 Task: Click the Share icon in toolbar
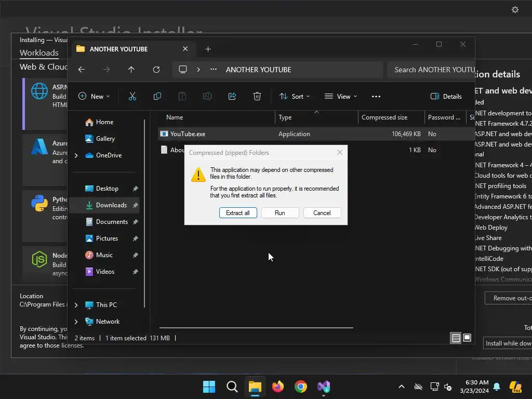pos(232,96)
